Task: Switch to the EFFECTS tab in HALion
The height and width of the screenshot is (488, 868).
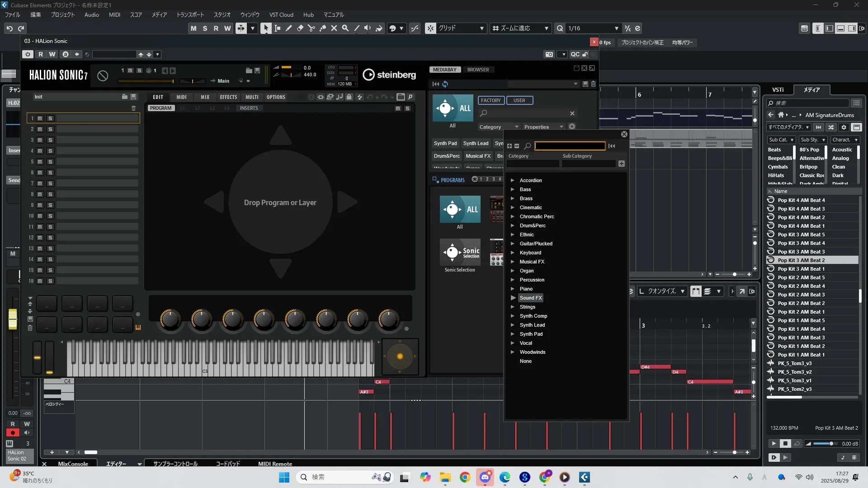Action: [x=228, y=97]
